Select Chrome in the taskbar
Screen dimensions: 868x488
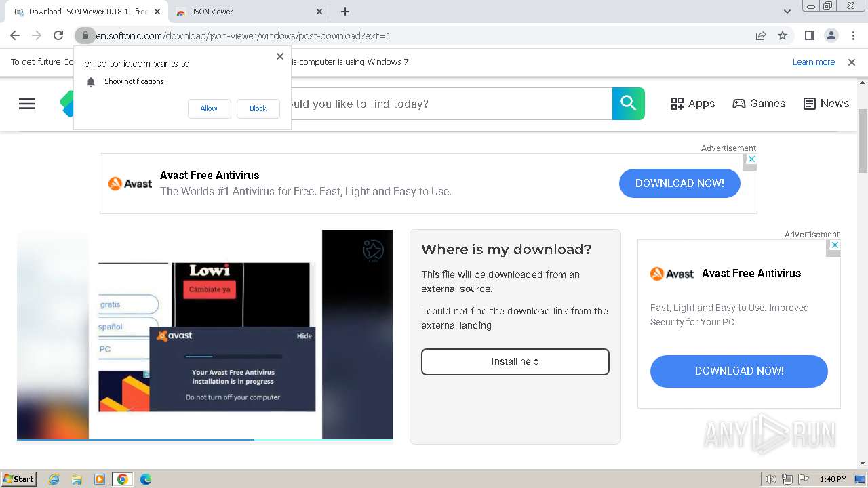122,479
